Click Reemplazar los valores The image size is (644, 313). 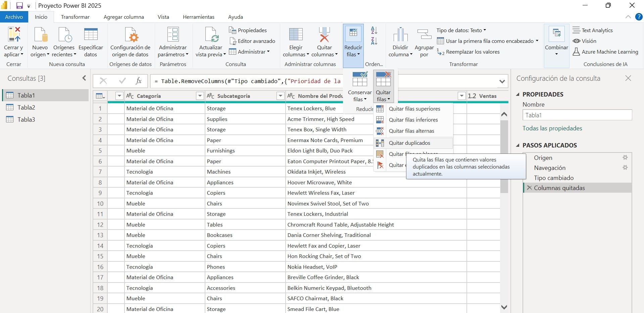click(x=468, y=52)
